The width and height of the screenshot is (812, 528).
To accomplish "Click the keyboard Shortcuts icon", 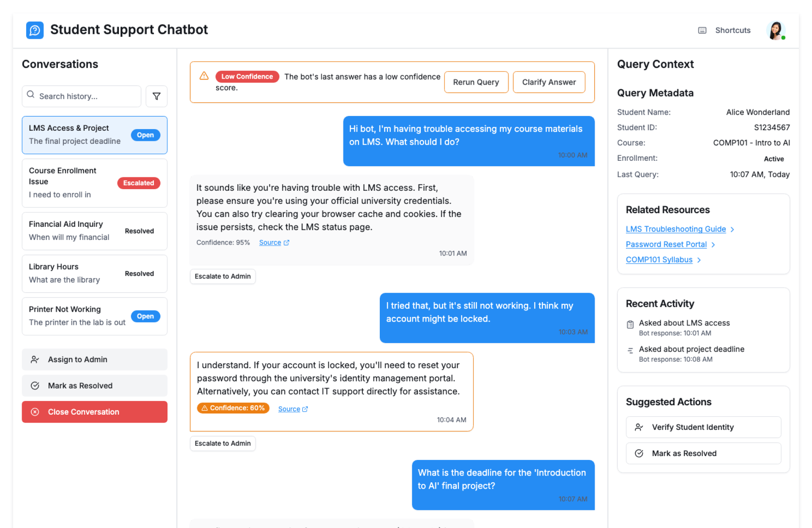I will coord(702,30).
